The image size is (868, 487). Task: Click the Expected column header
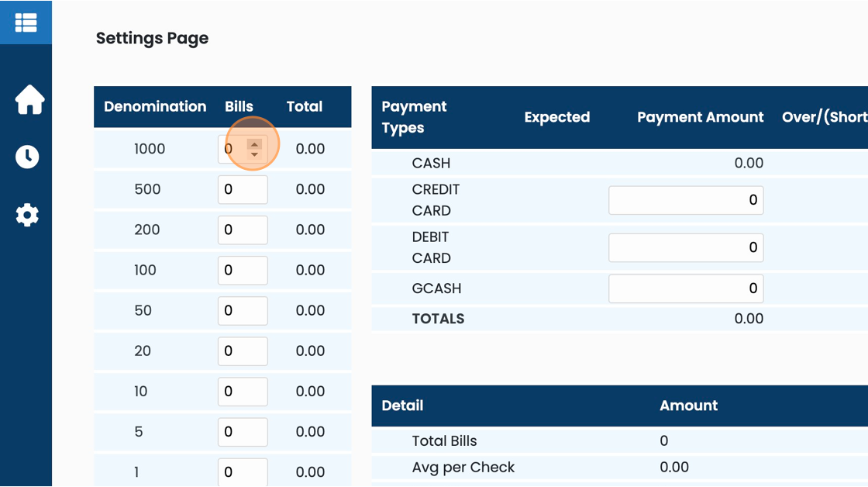pyautogui.click(x=557, y=117)
